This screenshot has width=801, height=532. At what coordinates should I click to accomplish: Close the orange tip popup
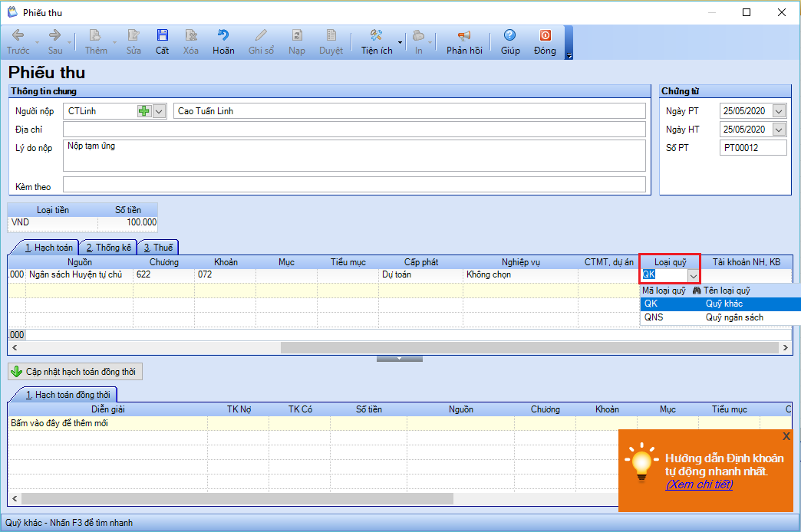[786, 436]
